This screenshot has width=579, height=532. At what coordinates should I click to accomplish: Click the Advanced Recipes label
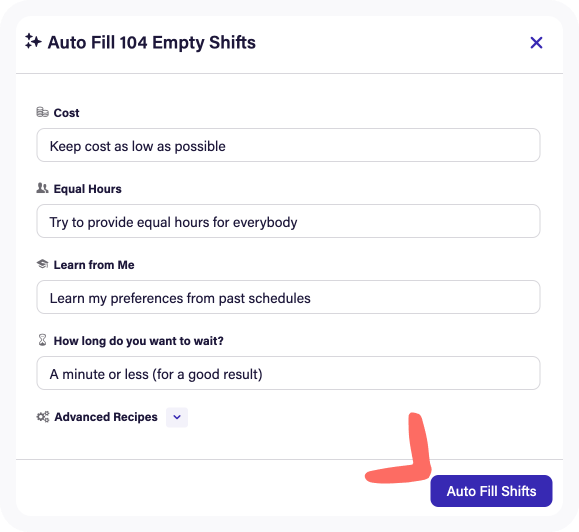106,417
